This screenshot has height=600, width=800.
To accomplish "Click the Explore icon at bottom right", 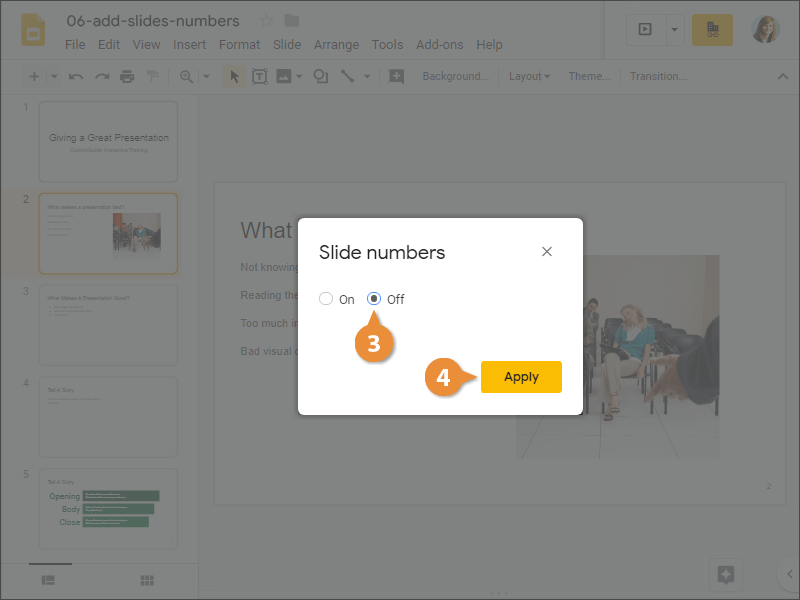I will point(726,574).
